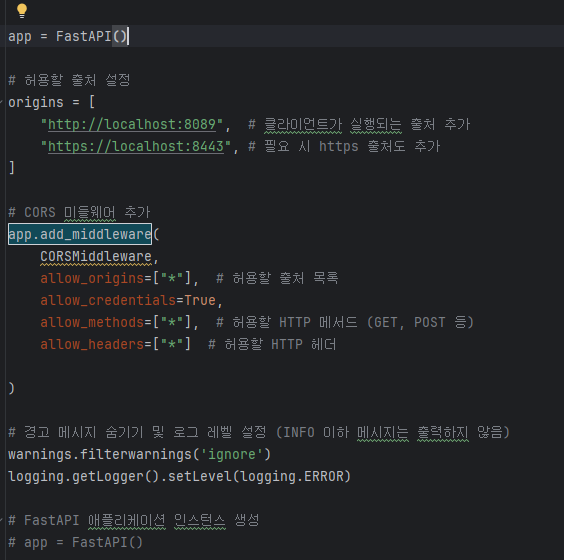Click the allow_methods parameter name
The width and height of the screenshot is (564, 560).
tap(92, 323)
